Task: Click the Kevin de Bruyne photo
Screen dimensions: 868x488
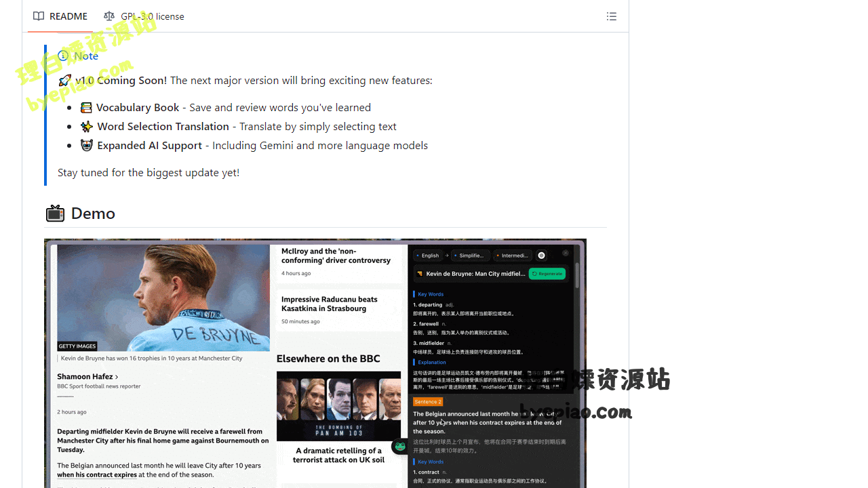Action: tap(163, 298)
